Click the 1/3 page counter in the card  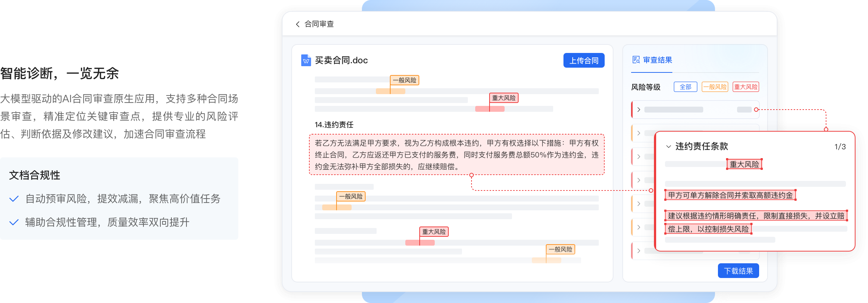pyautogui.click(x=840, y=147)
